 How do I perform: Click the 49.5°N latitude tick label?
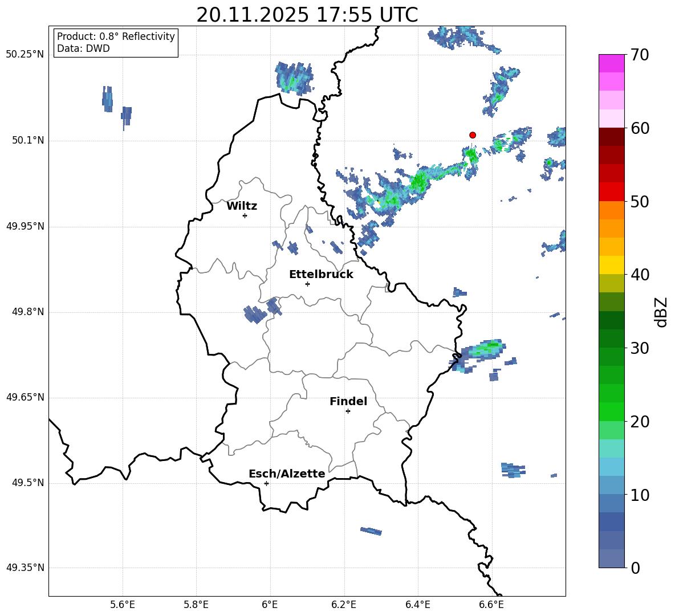(x=28, y=483)
